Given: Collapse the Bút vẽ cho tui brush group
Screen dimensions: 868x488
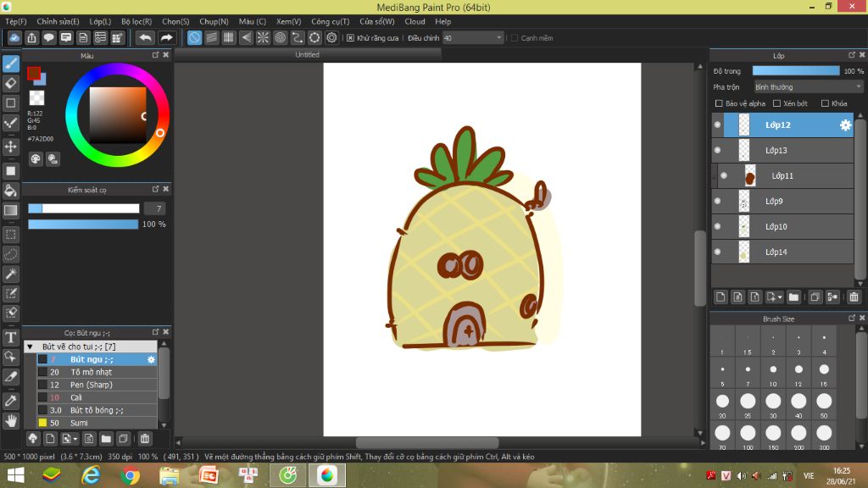Looking at the screenshot, I should [30, 347].
